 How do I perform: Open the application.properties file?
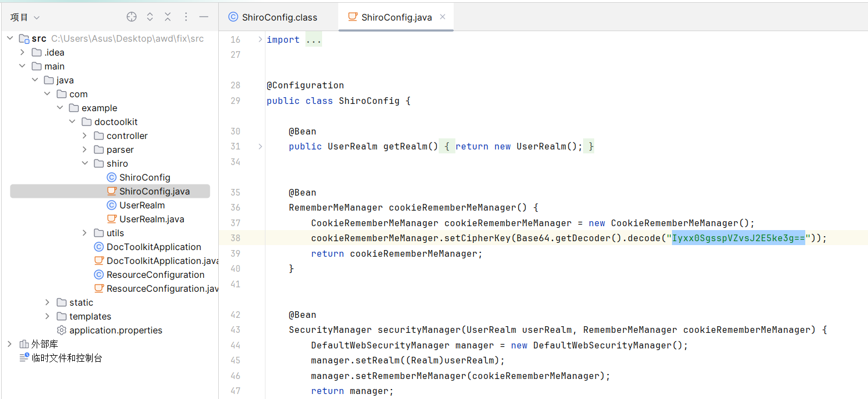click(x=116, y=330)
